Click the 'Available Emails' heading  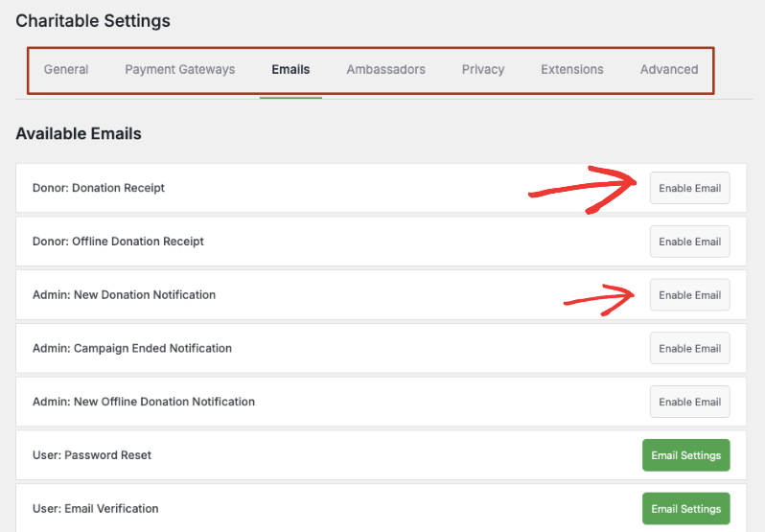click(x=79, y=133)
